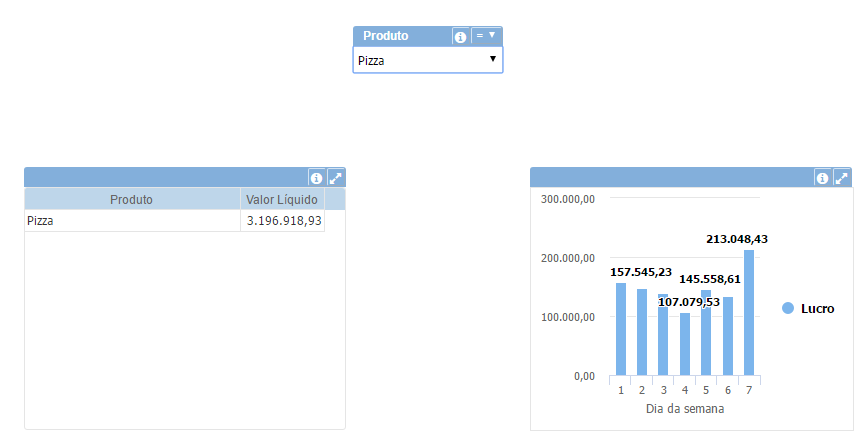The height and width of the screenshot is (445, 865).
Task: Click the info icon on the chart panel
Action: (823, 178)
